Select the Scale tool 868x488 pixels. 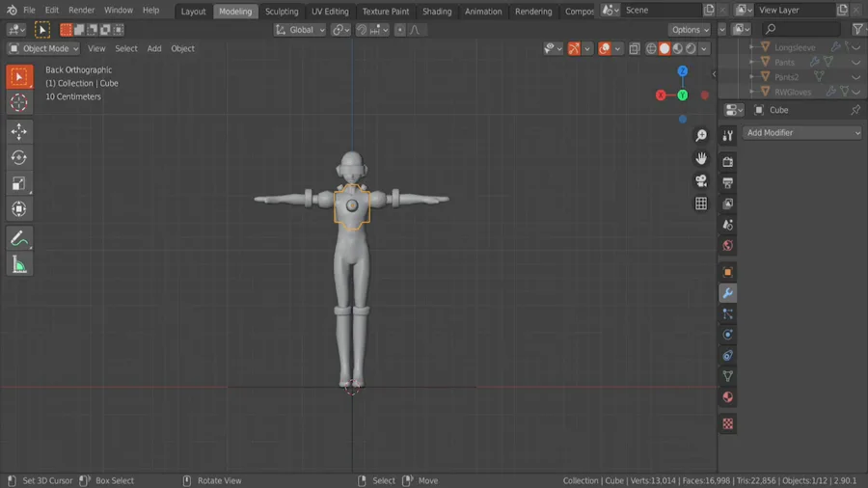click(19, 183)
